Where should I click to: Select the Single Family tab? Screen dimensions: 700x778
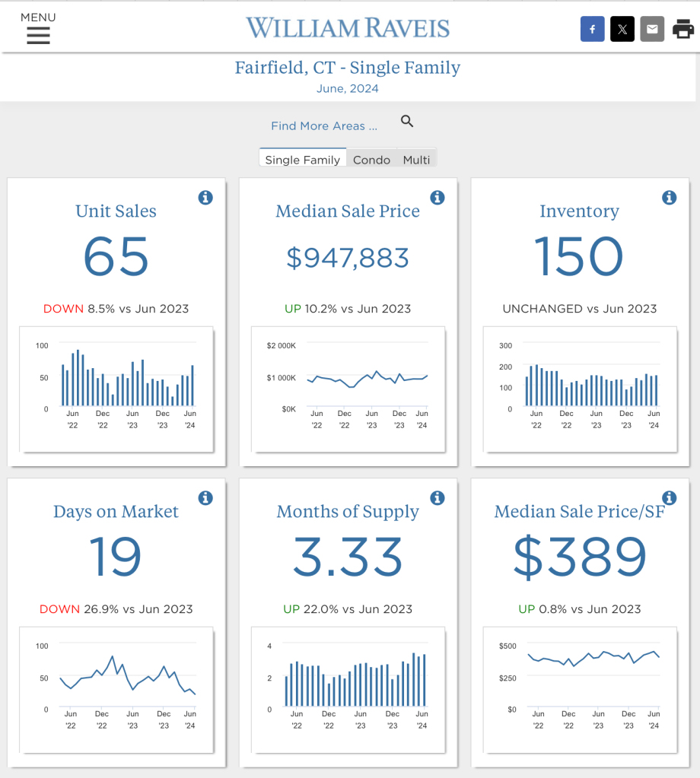[x=302, y=160]
